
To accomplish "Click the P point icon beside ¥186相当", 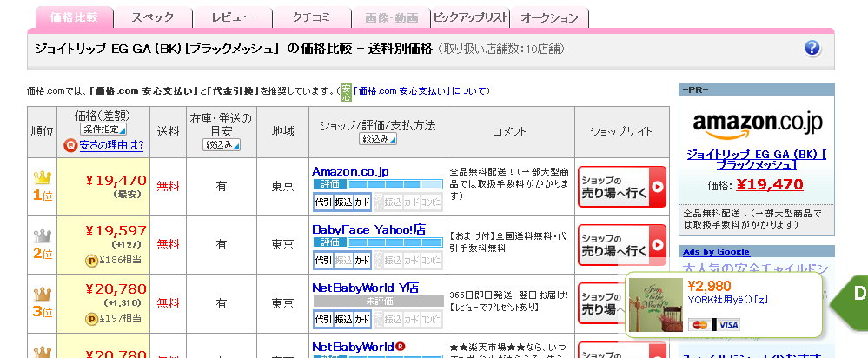I will pos(92,260).
